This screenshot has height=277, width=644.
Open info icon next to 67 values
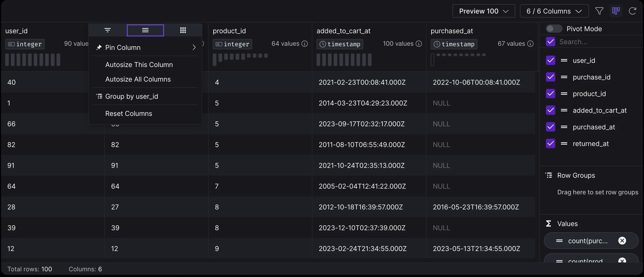(530, 44)
